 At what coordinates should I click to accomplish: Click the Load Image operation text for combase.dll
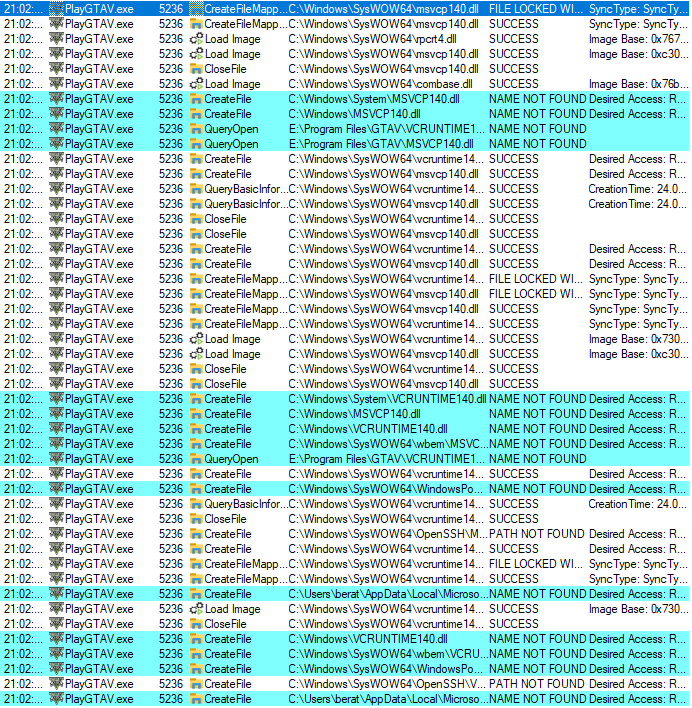coord(232,84)
